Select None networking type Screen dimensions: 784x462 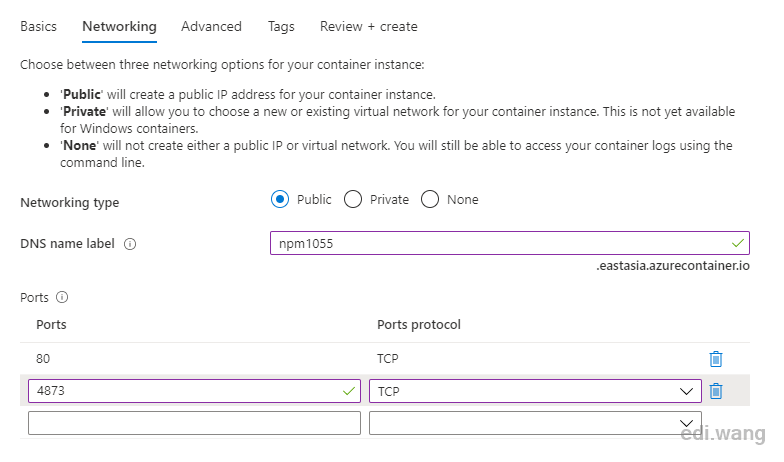430,200
